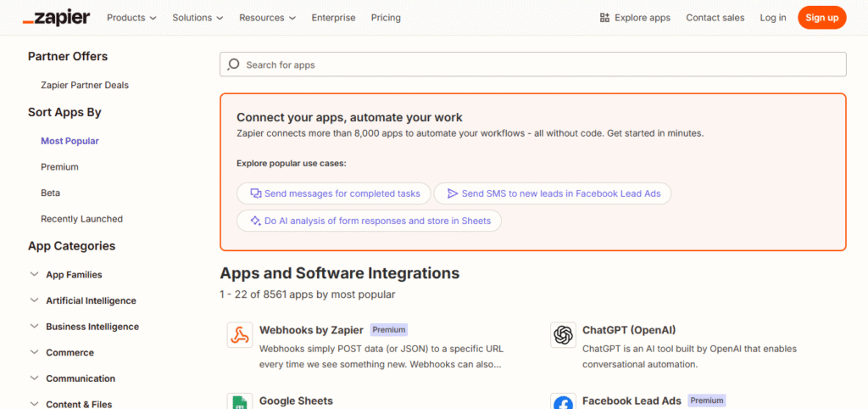Go to the Enterprise page
Viewport: 868px width, 409px height.
coord(333,18)
